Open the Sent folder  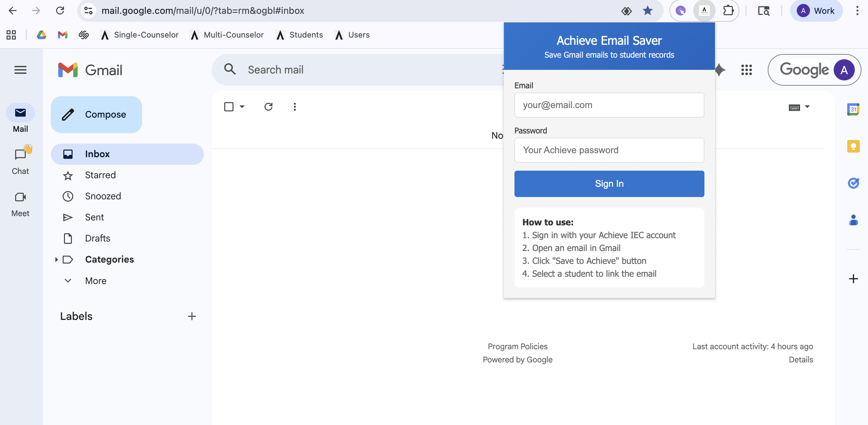(x=127, y=217)
